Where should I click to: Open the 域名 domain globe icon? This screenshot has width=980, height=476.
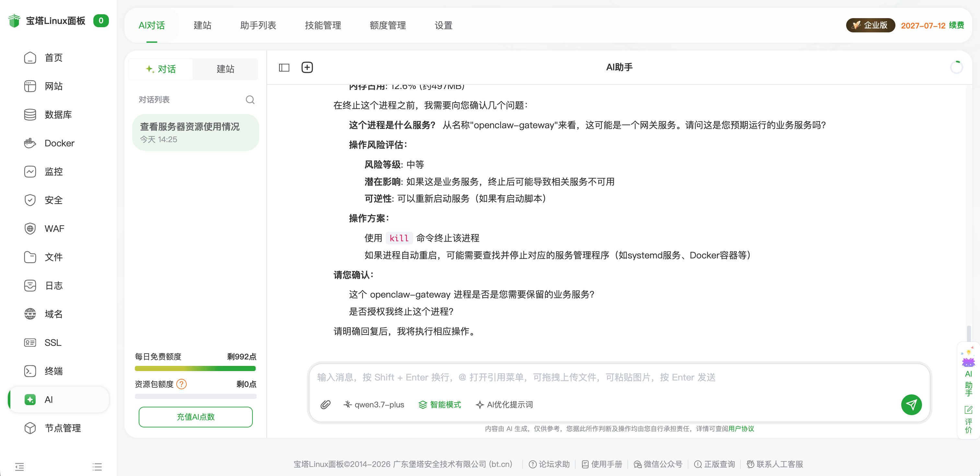pos(30,314)
